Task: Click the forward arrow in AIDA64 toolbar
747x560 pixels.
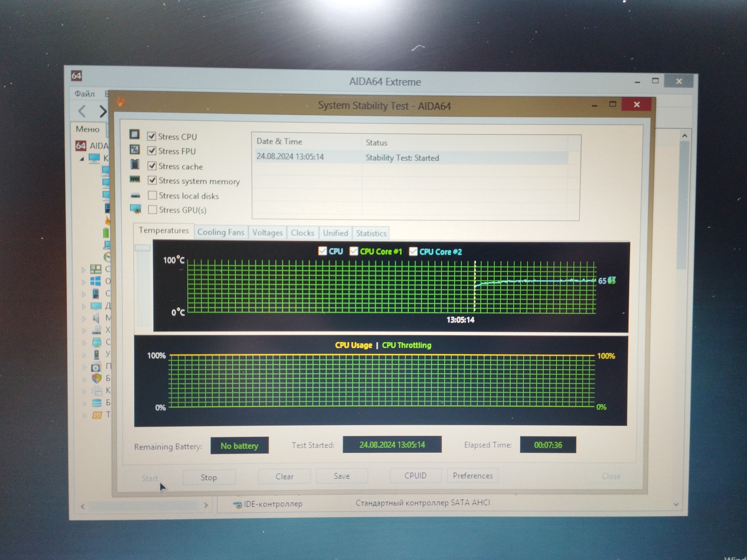Action: pyautogui.click(x=102, y=112)
